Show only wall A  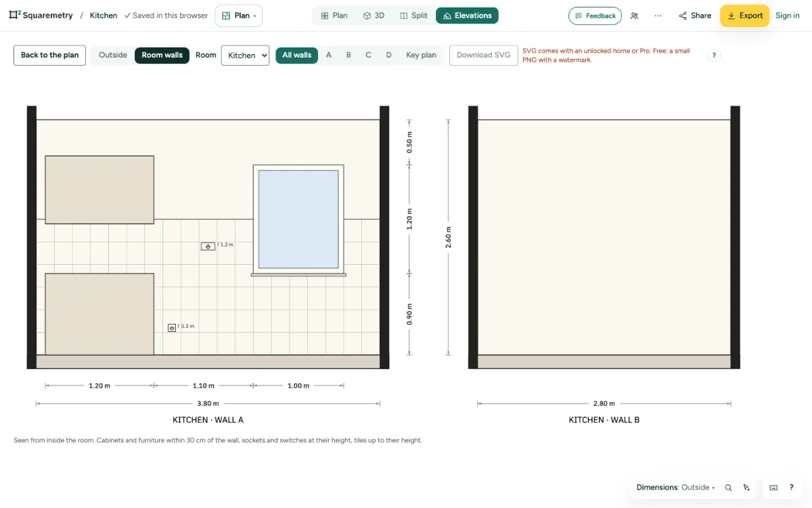tap(329, 55)
